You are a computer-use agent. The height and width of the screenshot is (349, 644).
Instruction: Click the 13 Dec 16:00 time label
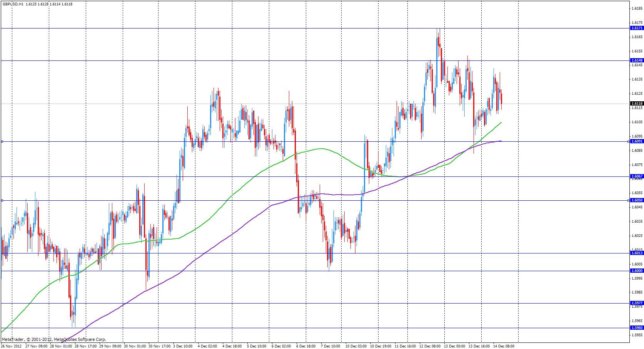479,346
